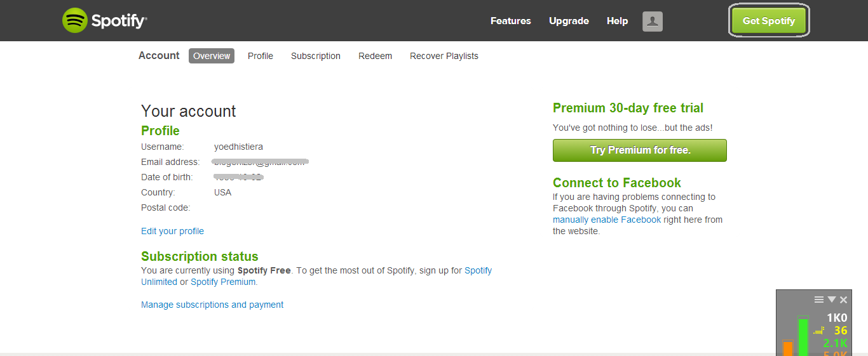Go to the Redeem tab
The image size is (868, 356).
[x=375, y=56]
